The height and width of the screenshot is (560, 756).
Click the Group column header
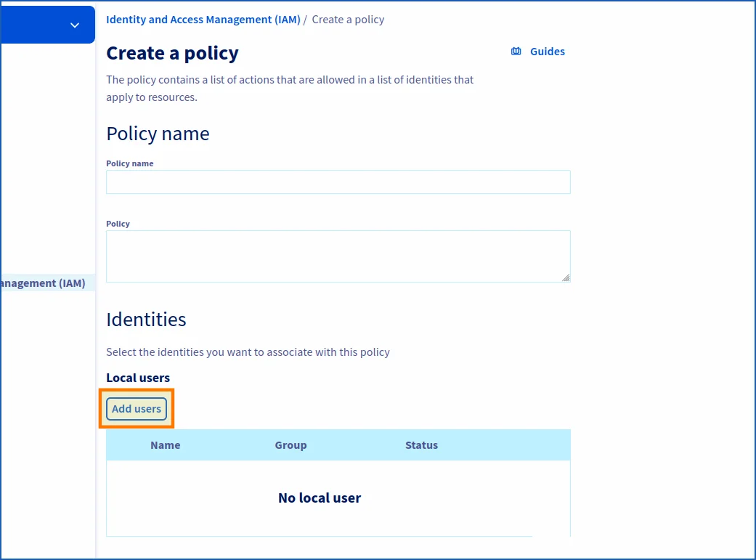click(290, 445)
